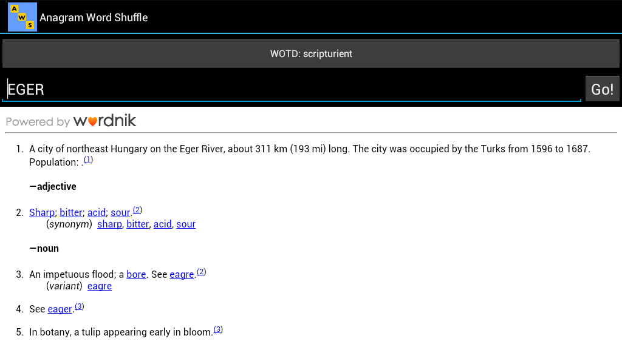Follow the 'eager' link in definition 4
The width and height of the screenshot is (622, 364).
pyautogui.click(x=59, y=309)
